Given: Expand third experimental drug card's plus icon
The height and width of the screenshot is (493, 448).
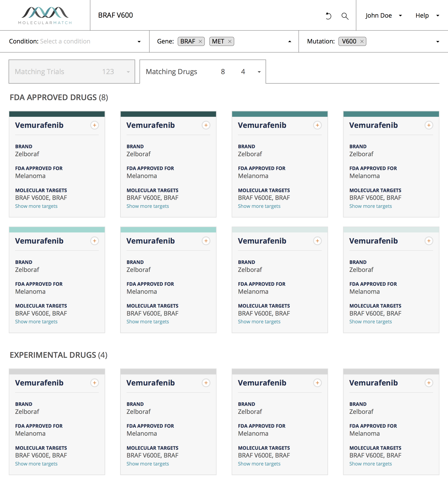Looking at the screenshot, I should [317, 383].
